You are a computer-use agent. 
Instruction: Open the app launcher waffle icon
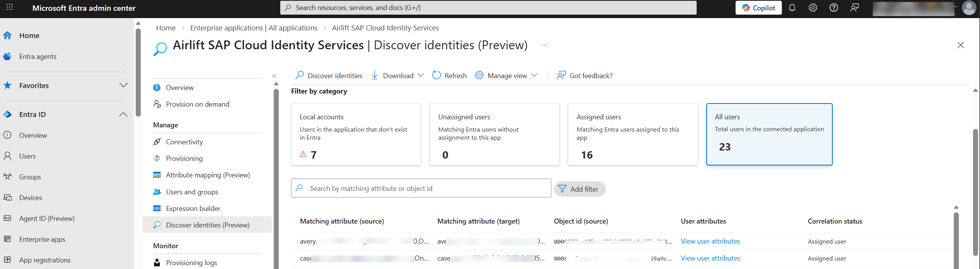pyautogui.click(x=10, y=7)
